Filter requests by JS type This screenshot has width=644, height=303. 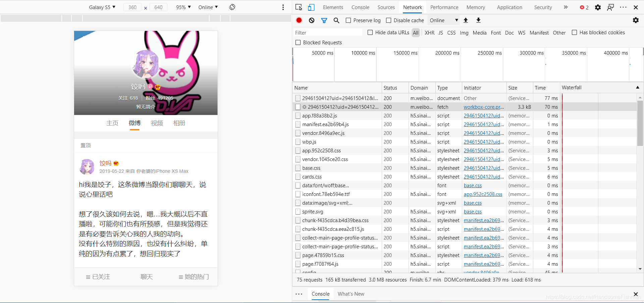coord(441,33)
